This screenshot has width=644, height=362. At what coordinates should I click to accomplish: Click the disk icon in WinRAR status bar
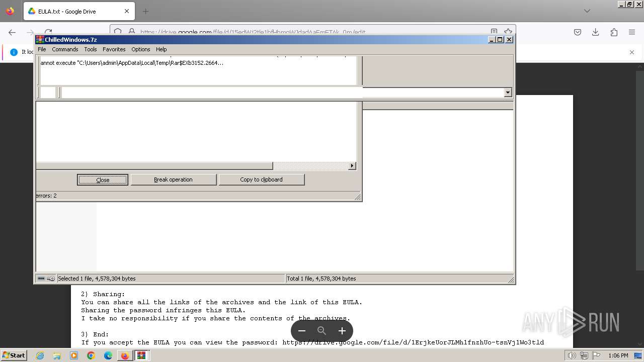pyautogui.click(x=41, y=279)
